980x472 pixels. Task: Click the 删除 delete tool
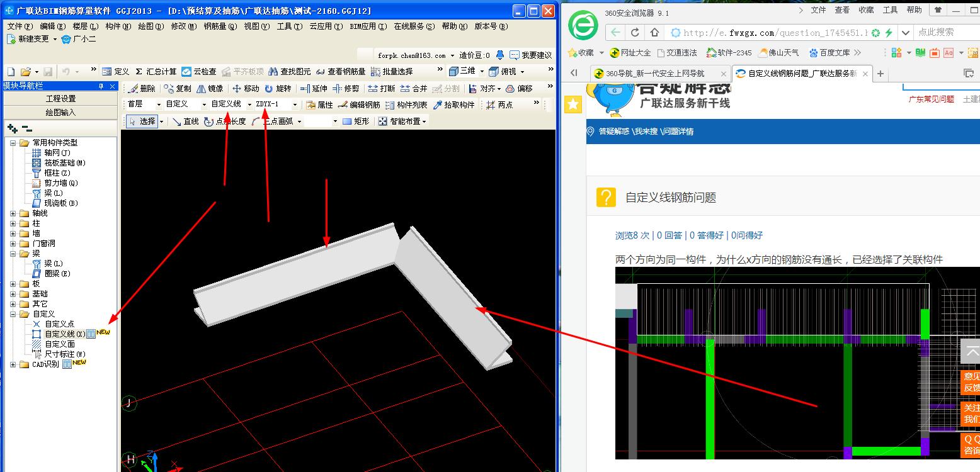click(x=142, y=89)
